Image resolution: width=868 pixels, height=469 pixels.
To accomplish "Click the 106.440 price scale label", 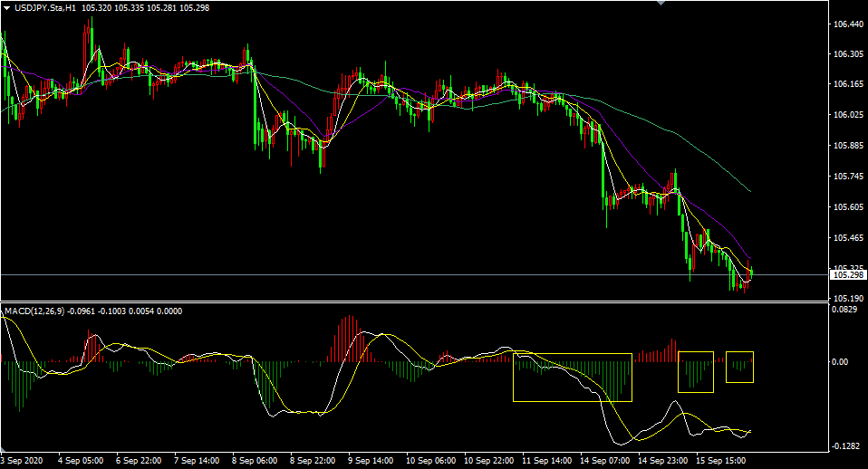I will [x=848, y=24].
